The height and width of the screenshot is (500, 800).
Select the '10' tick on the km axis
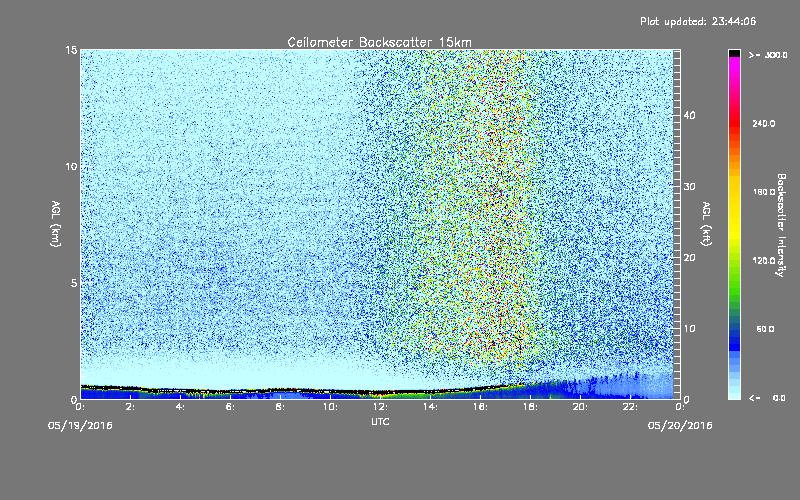coord(71,166)
